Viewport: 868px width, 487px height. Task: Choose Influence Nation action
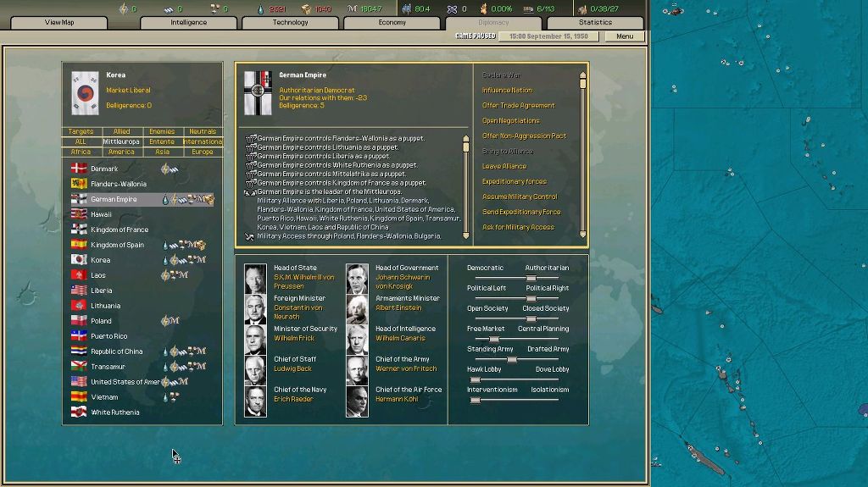[507, 91]
